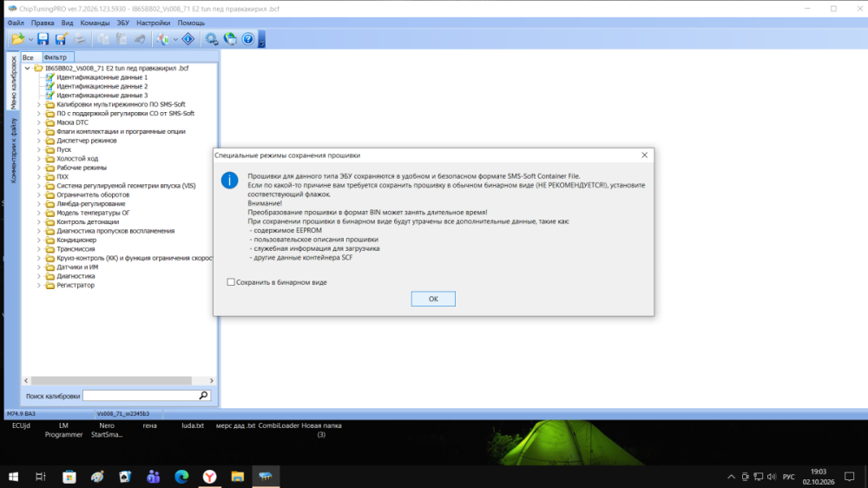Click the printer icon in the toolbar
Viewport: 868px width, 488px height.
click(x=80, y=39)
